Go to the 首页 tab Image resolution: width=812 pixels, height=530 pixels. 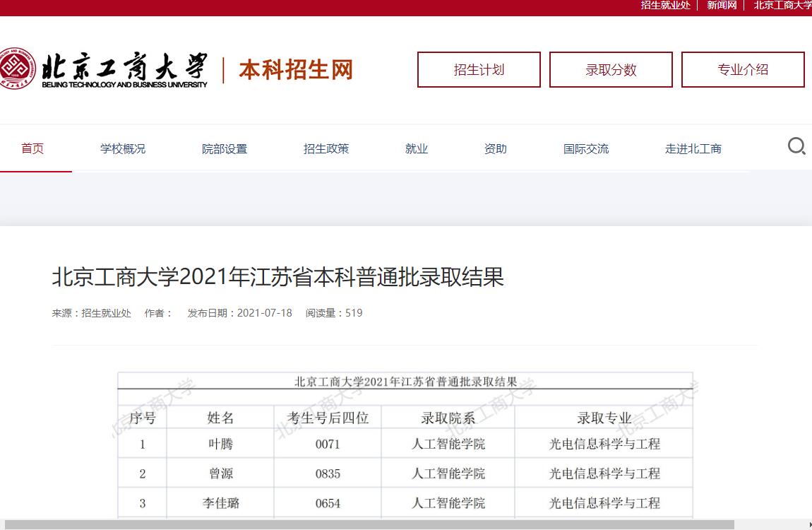coord(32,148)
